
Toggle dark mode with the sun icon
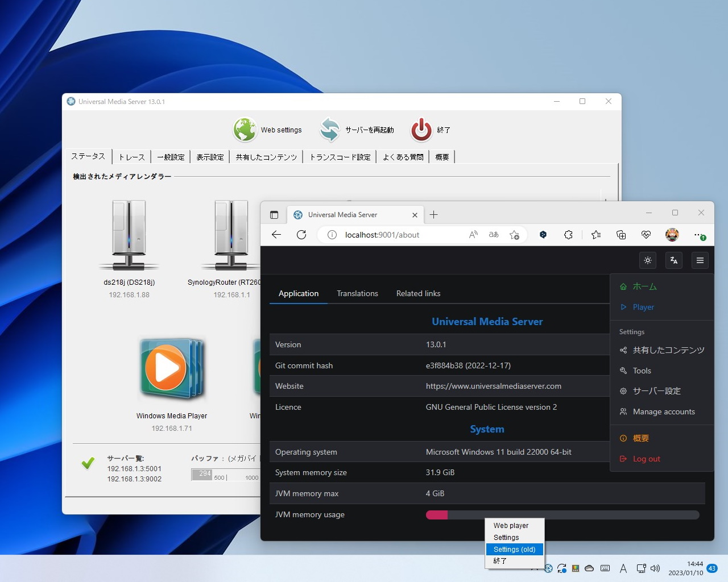(x=647, y=260)
